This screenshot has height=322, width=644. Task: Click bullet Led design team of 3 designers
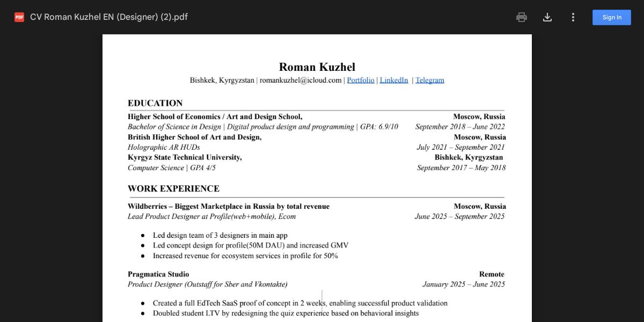pyautogui.click(x=220, y=235)
